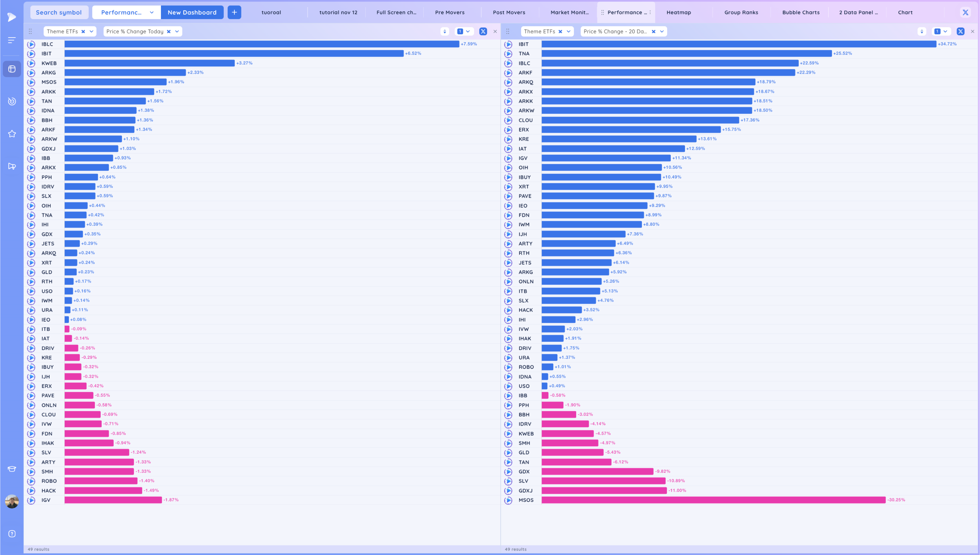Click the New Dashboard button
980x555 pixels.
(192, 12)
